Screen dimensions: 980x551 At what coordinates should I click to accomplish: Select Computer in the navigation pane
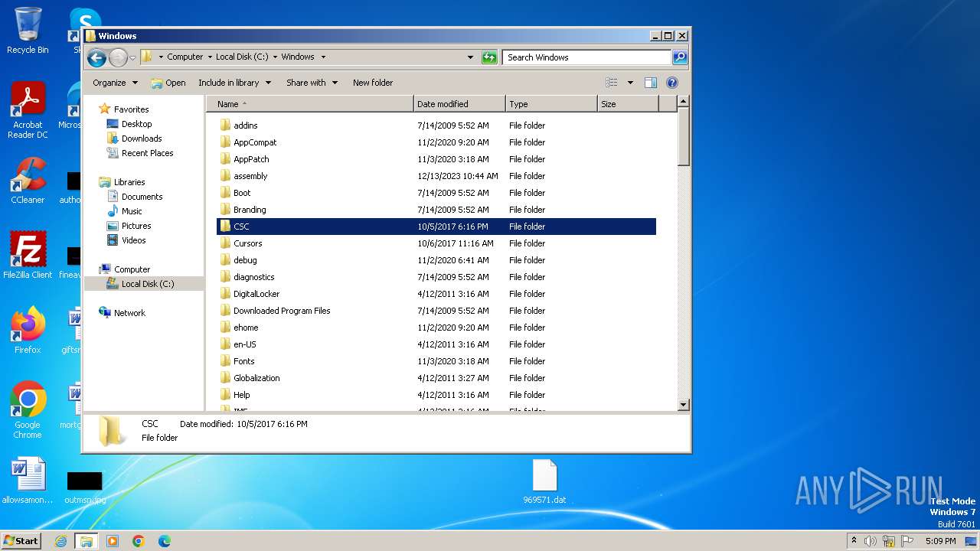pyautogui.click(x=132, y=269)
